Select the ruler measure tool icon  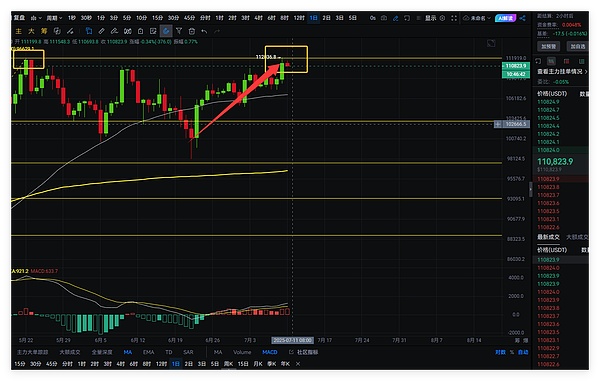[x=101, y=31]
